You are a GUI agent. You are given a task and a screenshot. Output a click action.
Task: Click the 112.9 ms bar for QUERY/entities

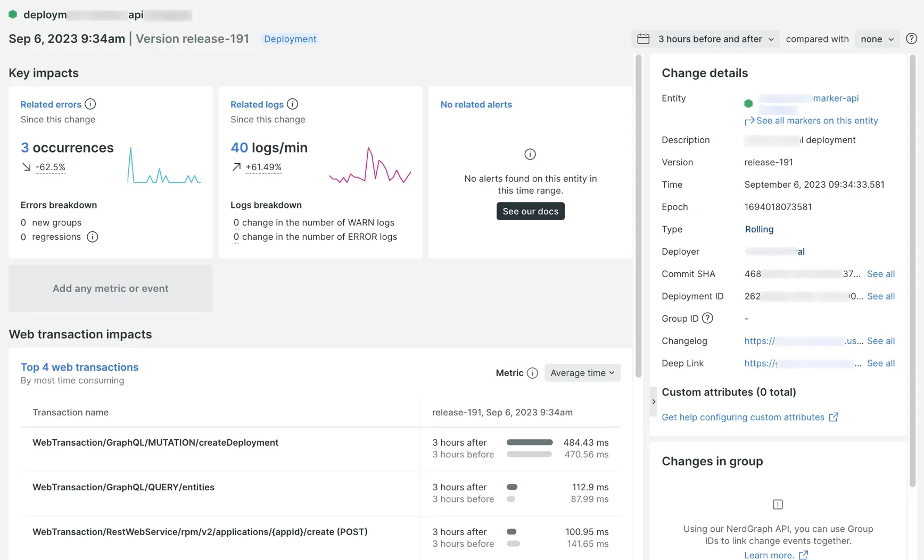point(512,487)
